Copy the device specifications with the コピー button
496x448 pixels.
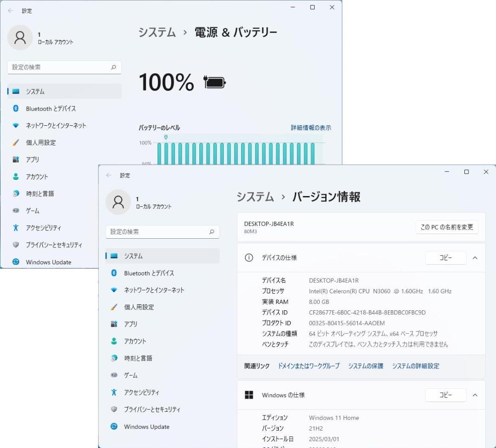point(445,258)
